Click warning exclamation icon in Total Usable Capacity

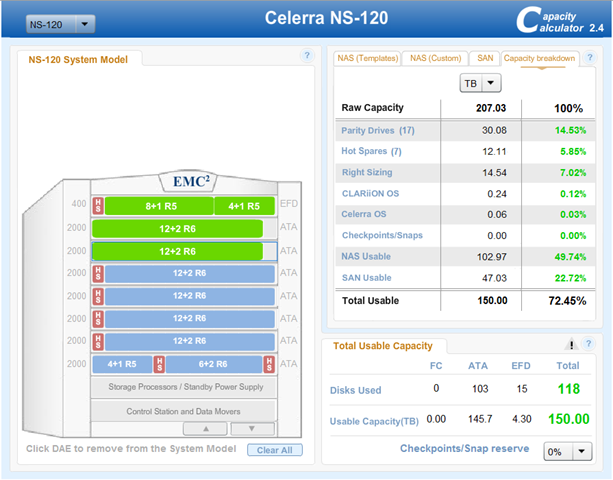(x=571, y=344)
